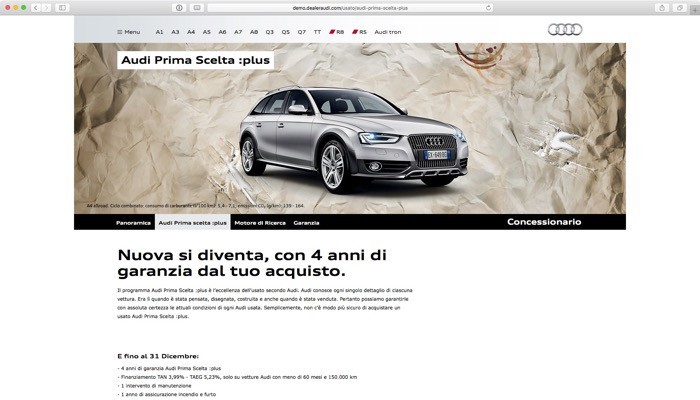Open the Motore di Ricerca tab

point(260,223)
